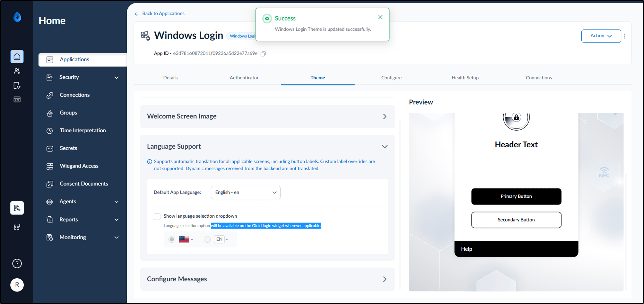Expand the Configure Messages section

pyautogui.click(x=267, y=279)
